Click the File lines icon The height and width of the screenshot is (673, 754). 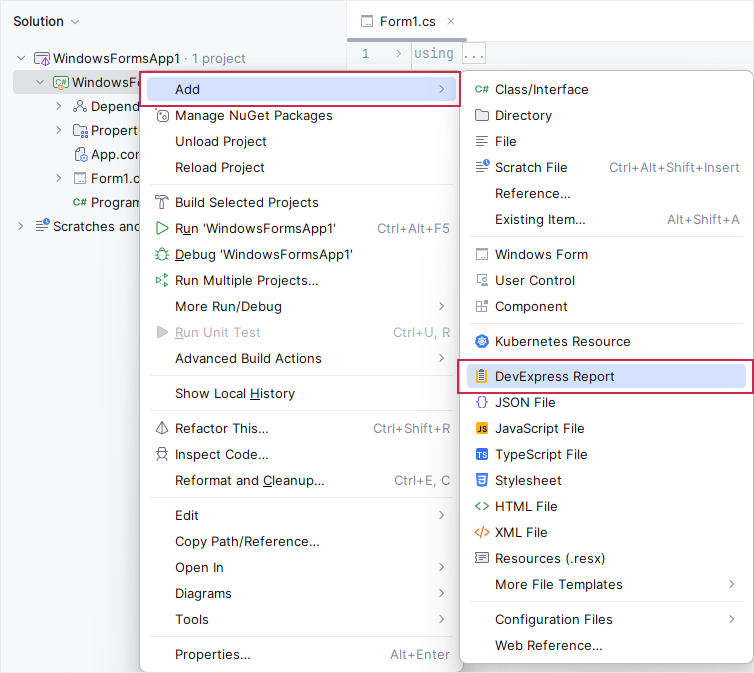click(481, 141)
